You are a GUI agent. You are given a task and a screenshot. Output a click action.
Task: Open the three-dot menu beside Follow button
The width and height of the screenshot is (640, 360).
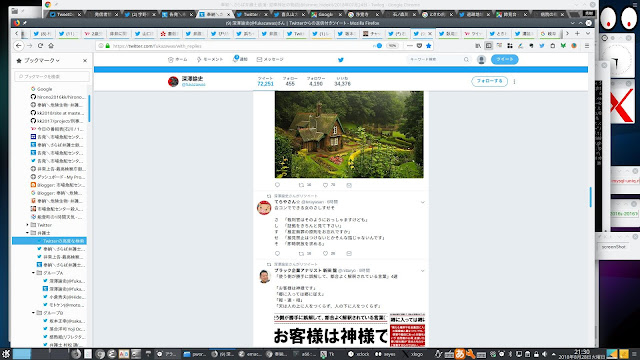pyautogui.click(x=514, y=82)
